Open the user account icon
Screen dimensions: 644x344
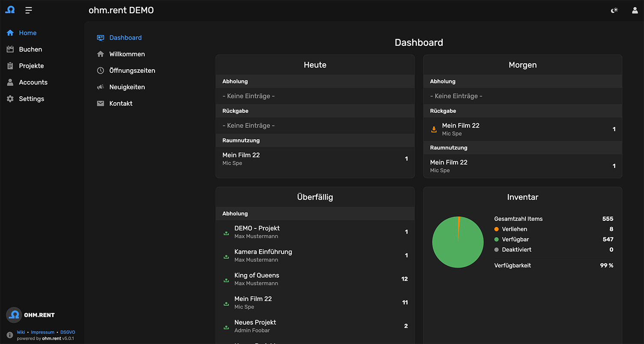(x=635, y=10)
